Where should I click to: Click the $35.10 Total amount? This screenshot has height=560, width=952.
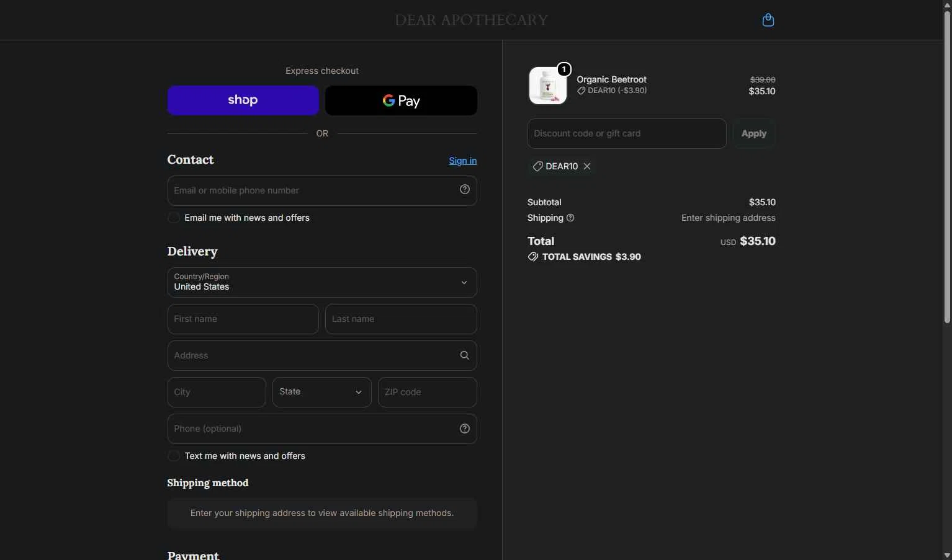[x=758, y=241]
